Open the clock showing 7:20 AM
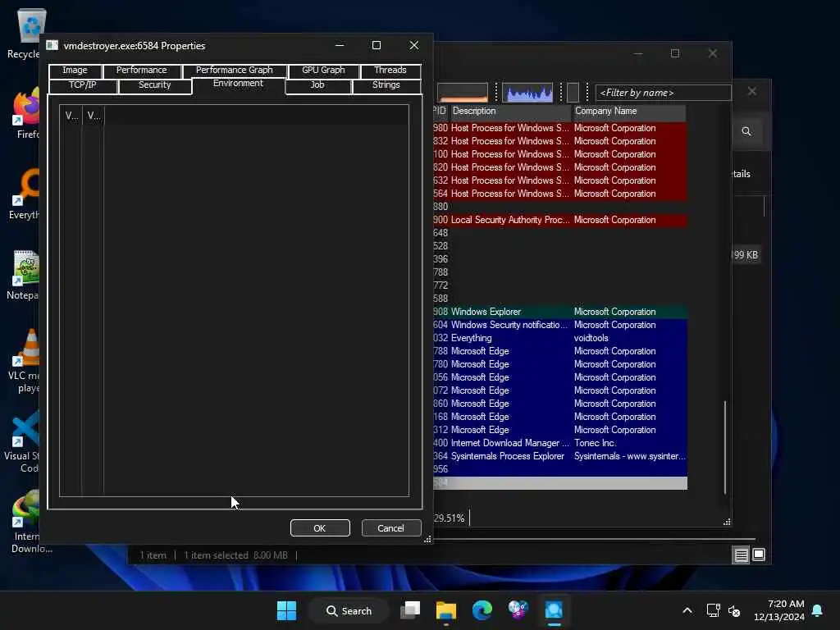 point(779,610)
